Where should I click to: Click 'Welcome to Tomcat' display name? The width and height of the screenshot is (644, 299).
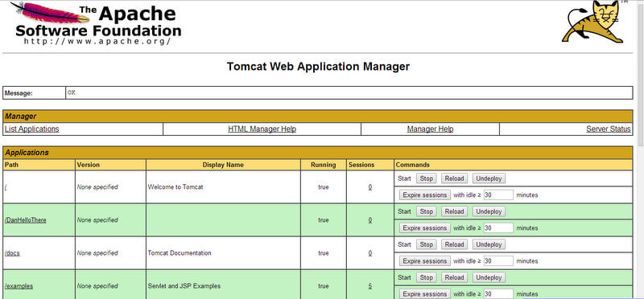click(x=175, y=187)
